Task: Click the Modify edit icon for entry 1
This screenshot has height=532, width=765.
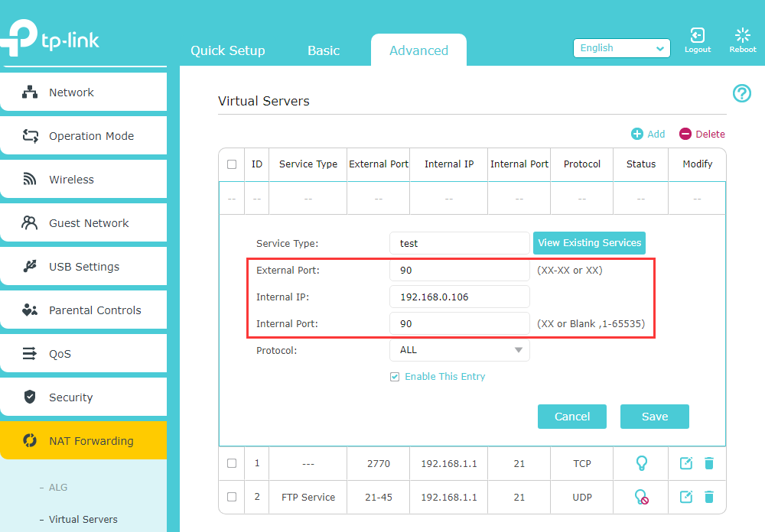Action: (x=685, y=463)
